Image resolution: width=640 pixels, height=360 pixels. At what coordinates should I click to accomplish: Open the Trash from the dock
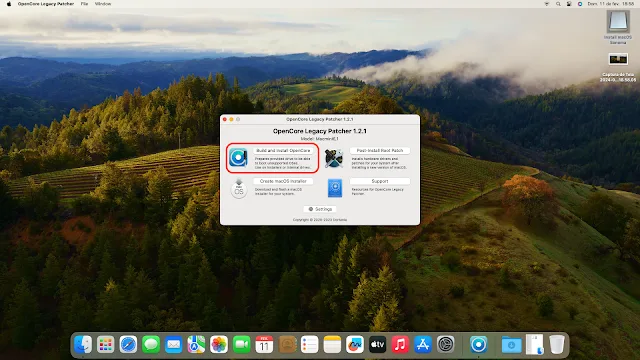click(x=557, y=344)
